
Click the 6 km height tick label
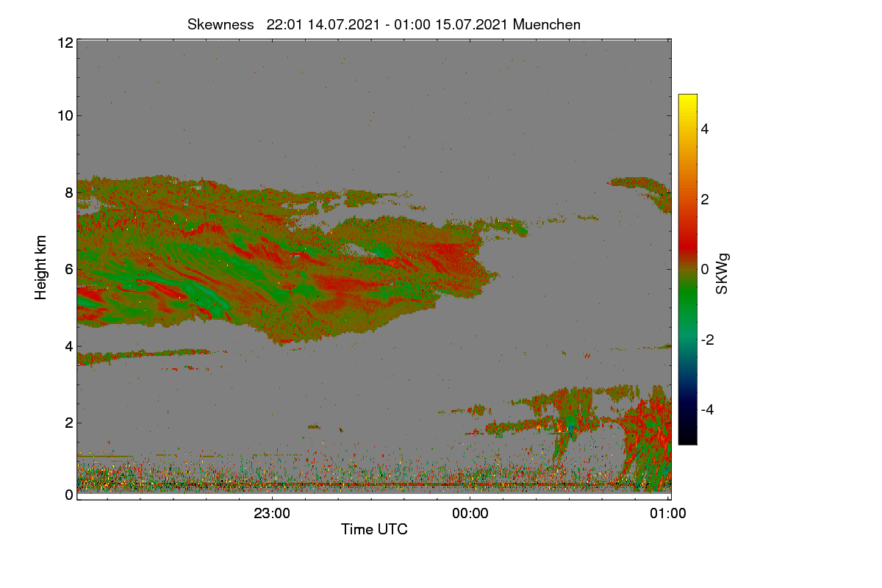coord(69,269)
